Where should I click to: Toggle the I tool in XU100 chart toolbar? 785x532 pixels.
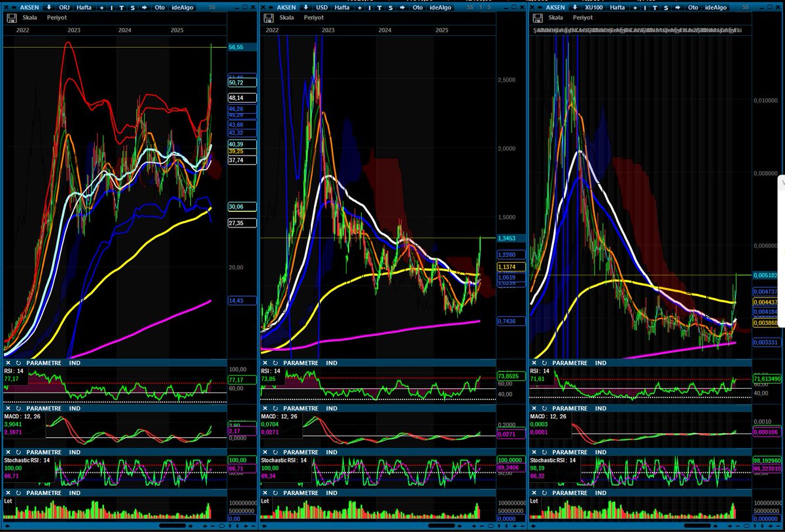coord(644,8)
